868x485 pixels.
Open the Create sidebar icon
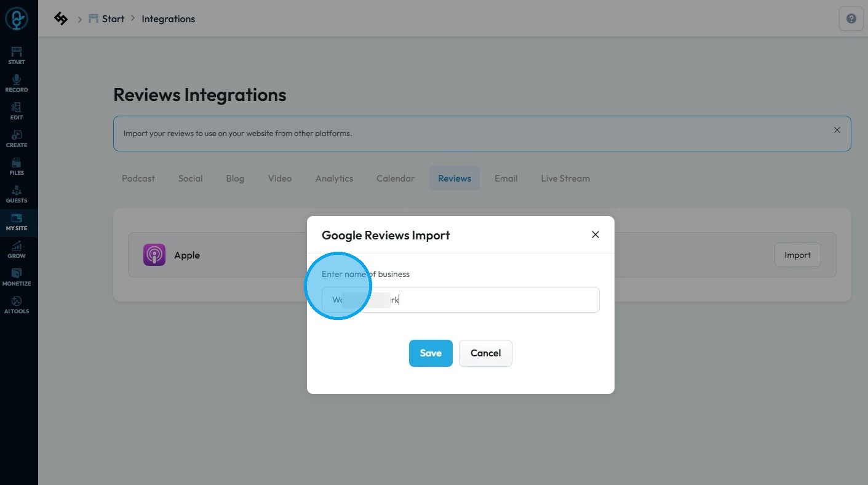pyautogui.click(x=17, y=138)
